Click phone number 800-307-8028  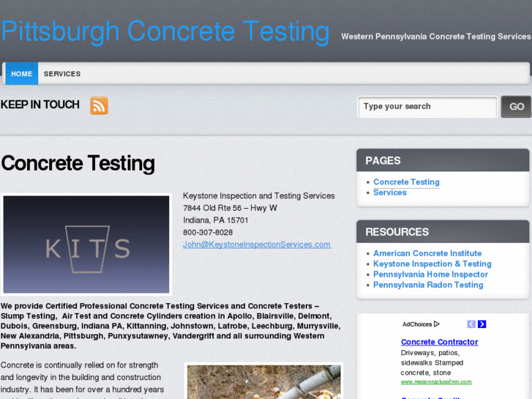tap(208, 232)
